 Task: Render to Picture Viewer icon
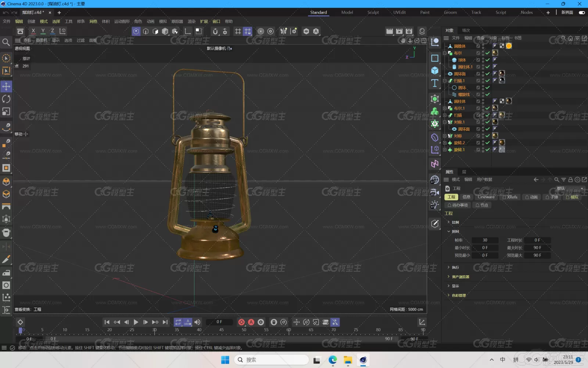point(399,31)
